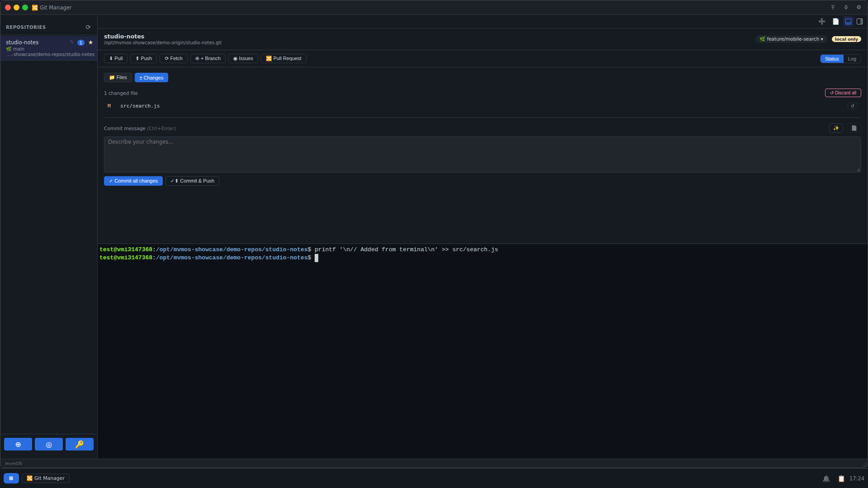
Task: Discard all changes
Action: pos(843,93)
